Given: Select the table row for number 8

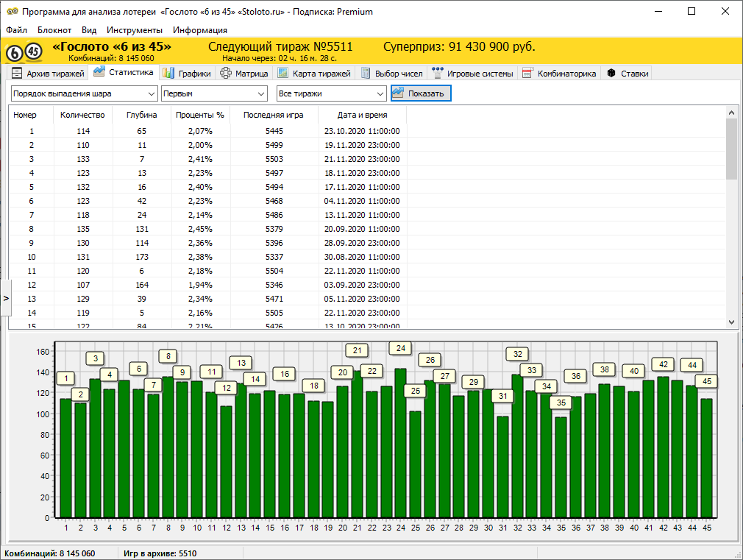Looking at the screenshot, I should pyautogui.click(x=206, y=229).
